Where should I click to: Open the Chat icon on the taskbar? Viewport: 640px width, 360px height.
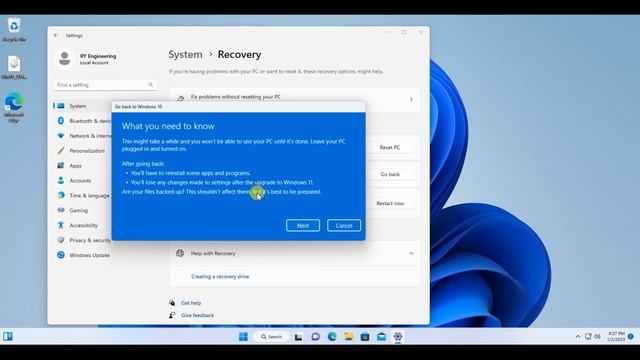coord(315,337)
